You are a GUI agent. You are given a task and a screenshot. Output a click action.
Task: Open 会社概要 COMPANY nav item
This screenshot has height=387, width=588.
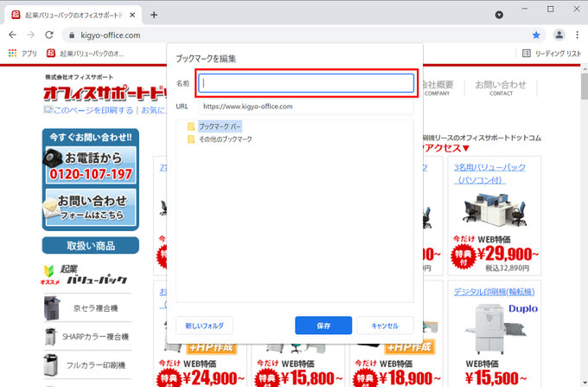tap(438, 87)
